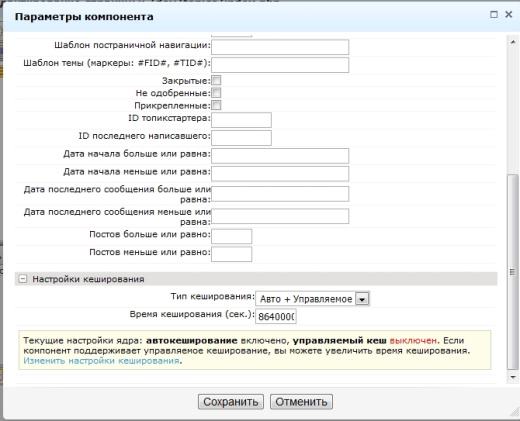Tick the Закрытые checkbox

pos(216,80)
